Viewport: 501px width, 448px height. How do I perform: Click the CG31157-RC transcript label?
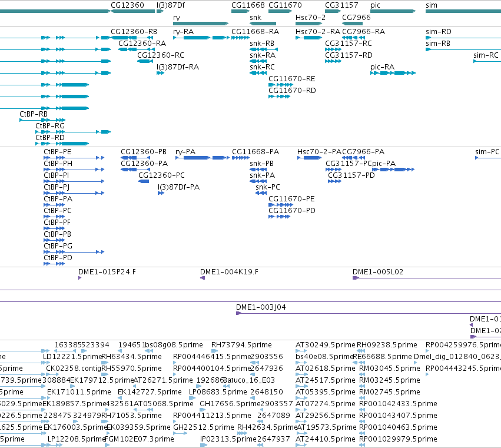[349, 44]
